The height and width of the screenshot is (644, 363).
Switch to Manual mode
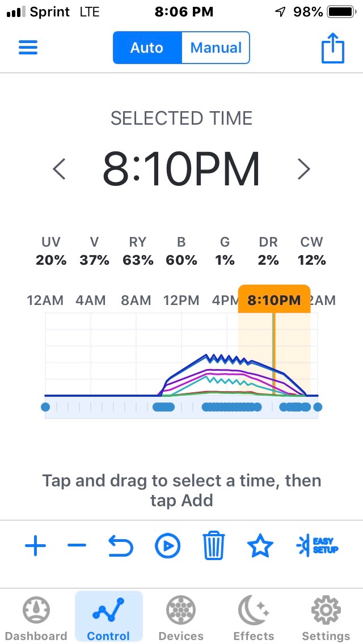click(216, 48)
